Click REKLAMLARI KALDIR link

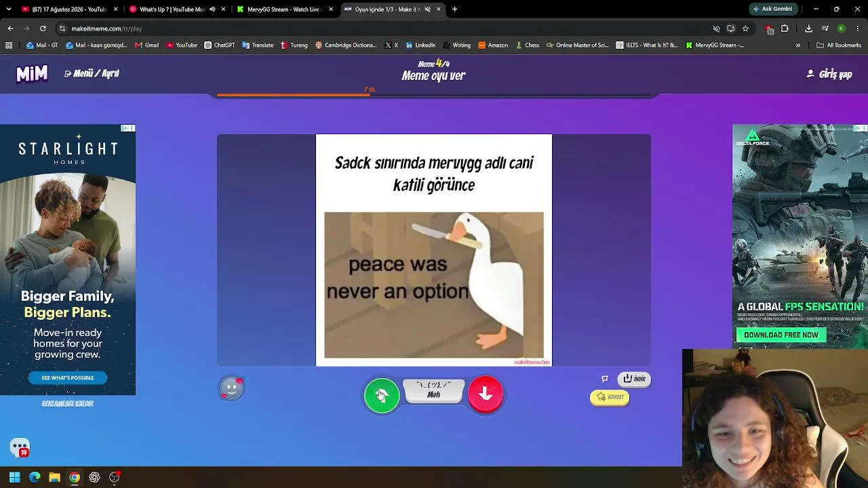click(x=68, y=403)
